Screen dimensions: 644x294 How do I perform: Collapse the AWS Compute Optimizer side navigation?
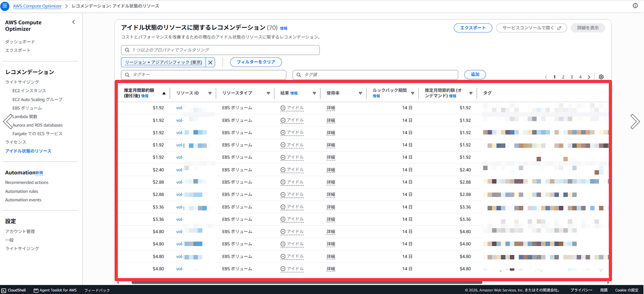[74, 22]
